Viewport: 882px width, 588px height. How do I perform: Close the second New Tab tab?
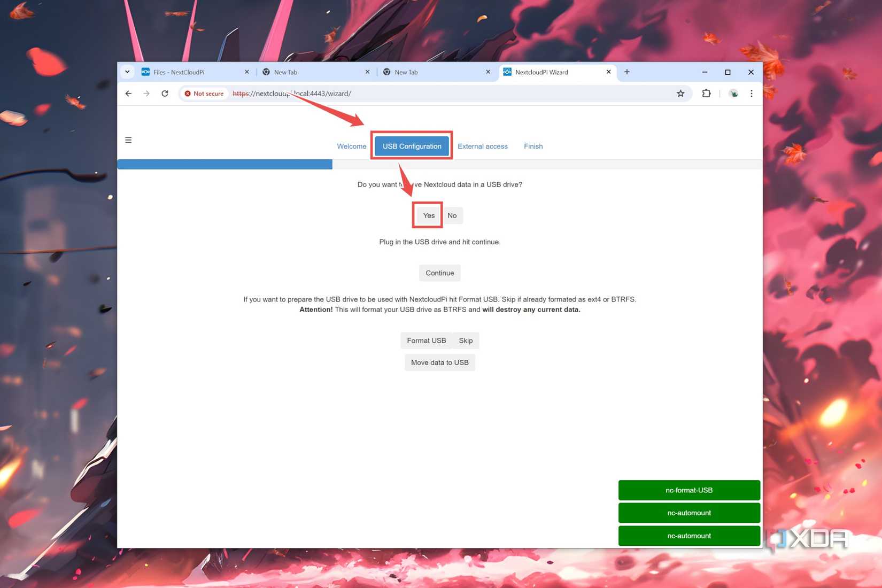pyautogui.click(x=488, y=72)
